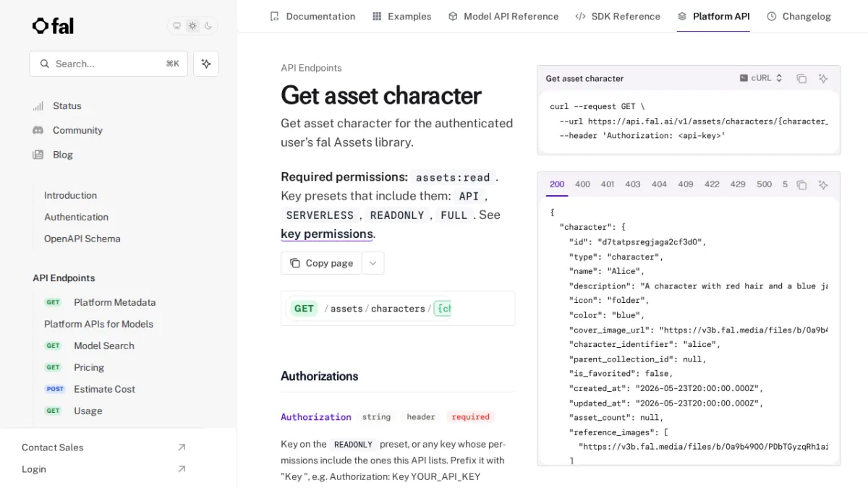The image size is (868, 488).
Task: Select the 404 response tab
Action: [x=659, y=184]
